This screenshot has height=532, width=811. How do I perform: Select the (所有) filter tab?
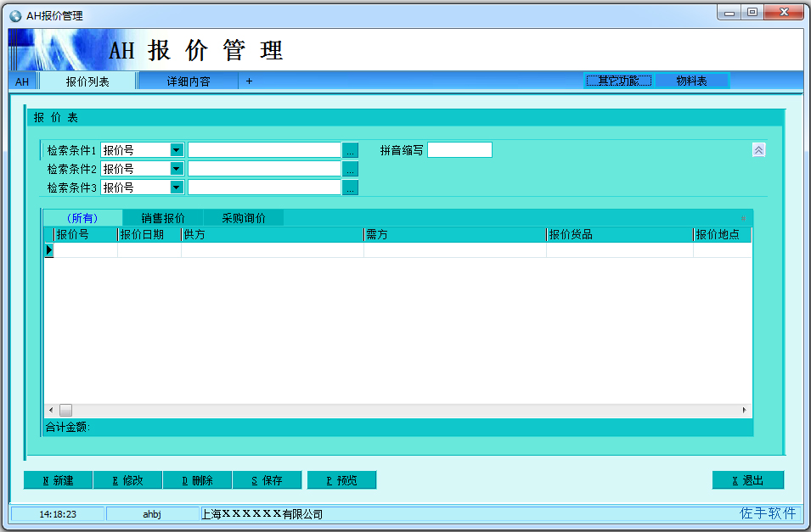[x=82, y=218]
